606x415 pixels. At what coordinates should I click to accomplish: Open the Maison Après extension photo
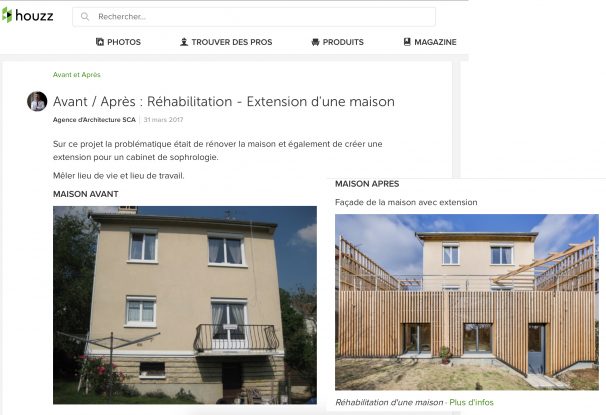[467, 302]
